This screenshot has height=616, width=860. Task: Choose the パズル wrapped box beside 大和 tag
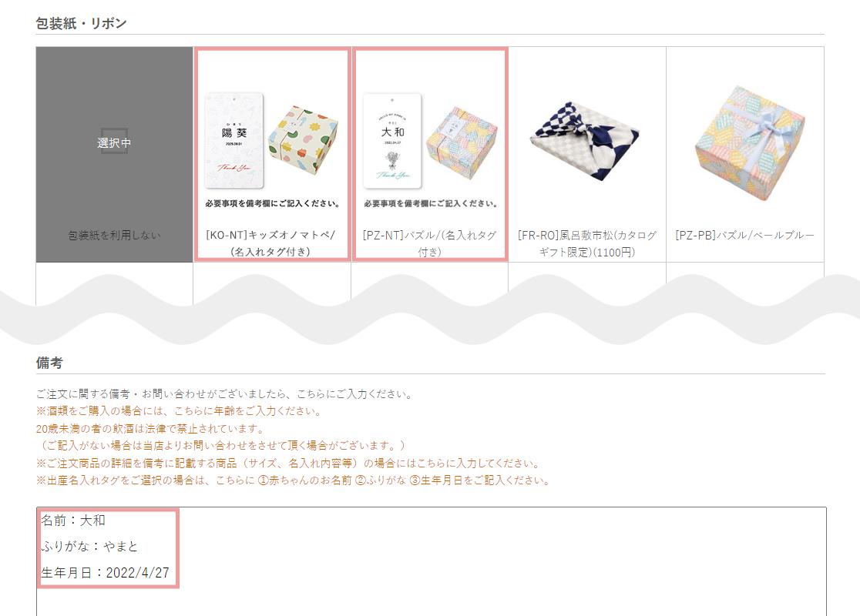pos(462,142)
